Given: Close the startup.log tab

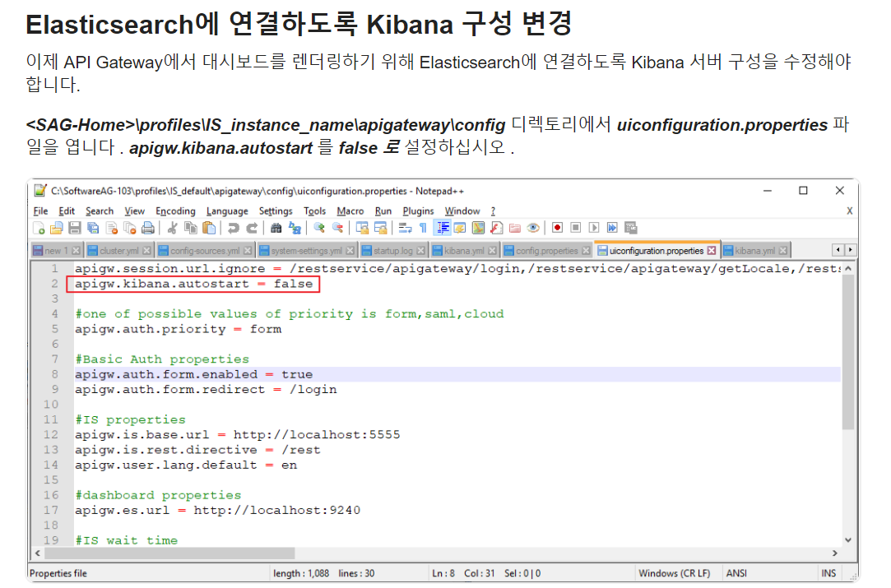Looking at the screenshot, I should click(x=421, y=250).
